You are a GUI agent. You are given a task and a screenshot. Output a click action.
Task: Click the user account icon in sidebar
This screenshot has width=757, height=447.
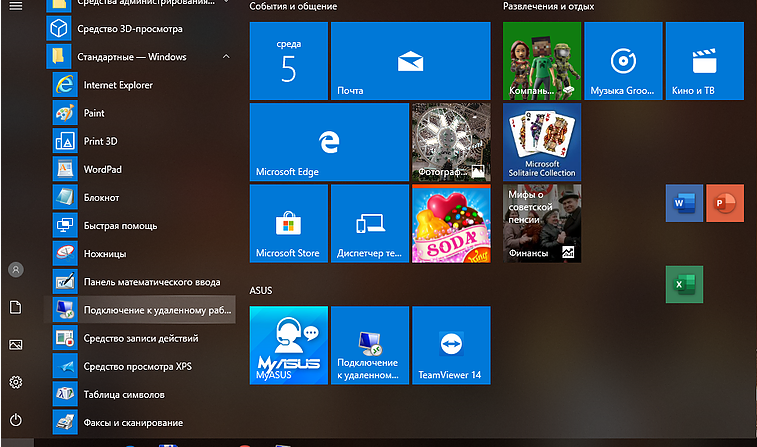pyautogui.click(x=16, y=270)
